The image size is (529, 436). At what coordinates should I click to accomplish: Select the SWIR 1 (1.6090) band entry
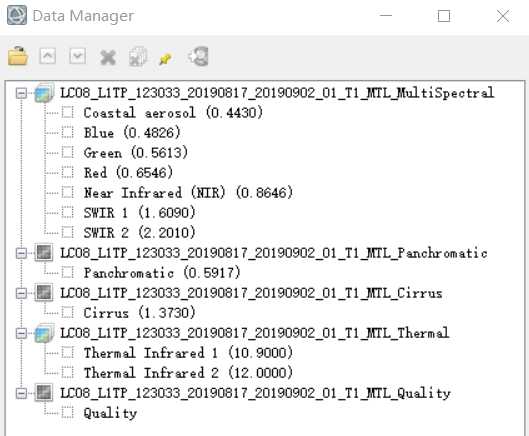click(140, 213)
